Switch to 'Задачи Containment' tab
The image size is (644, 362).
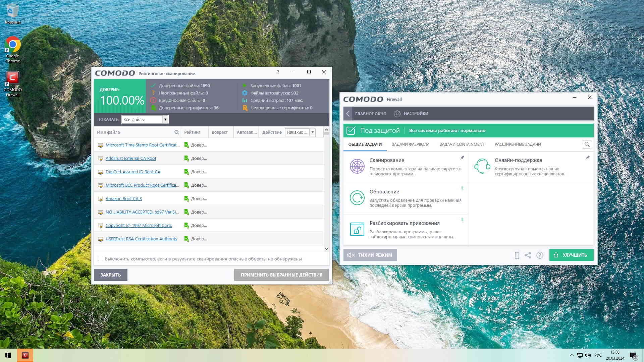click(x=462, y=144)
